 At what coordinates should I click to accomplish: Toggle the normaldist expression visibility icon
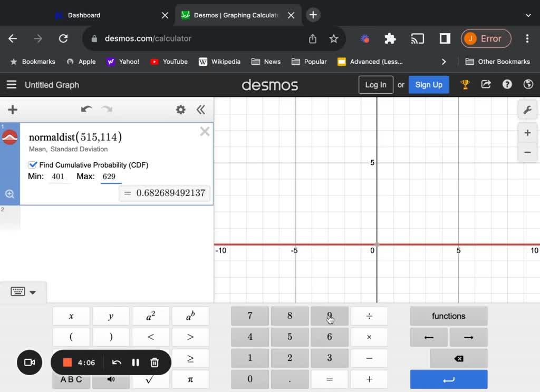(10, 138)
